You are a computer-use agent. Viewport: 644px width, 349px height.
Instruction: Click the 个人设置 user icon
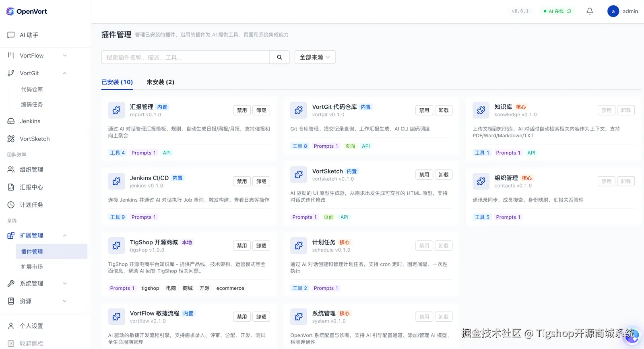11,326
